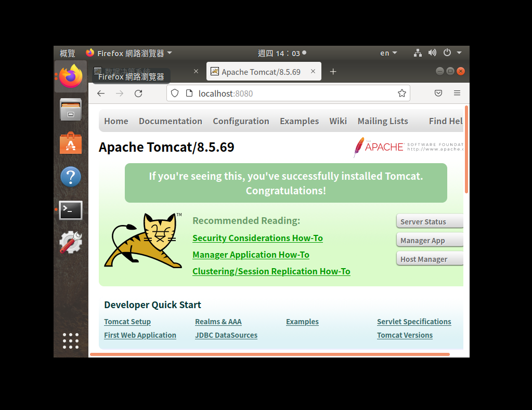
Task: Open Ubuntu Software from the dock
Action: click(70, 143)
